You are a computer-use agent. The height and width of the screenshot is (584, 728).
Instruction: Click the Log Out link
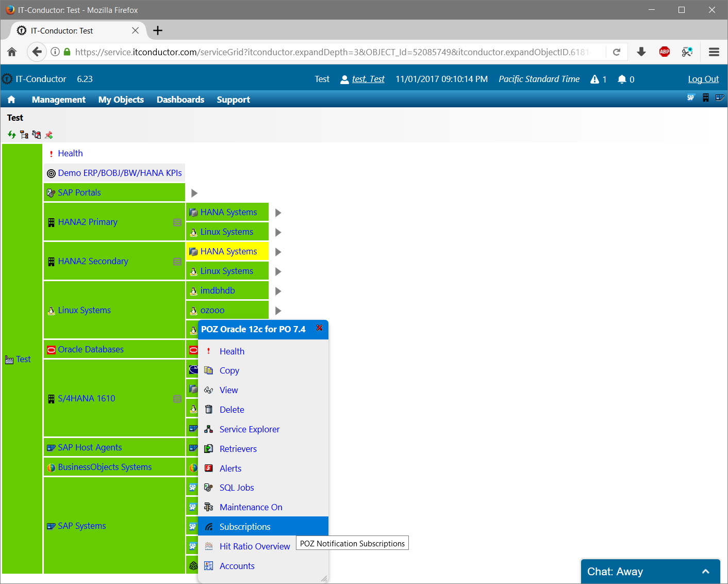(x=703, y=79)
